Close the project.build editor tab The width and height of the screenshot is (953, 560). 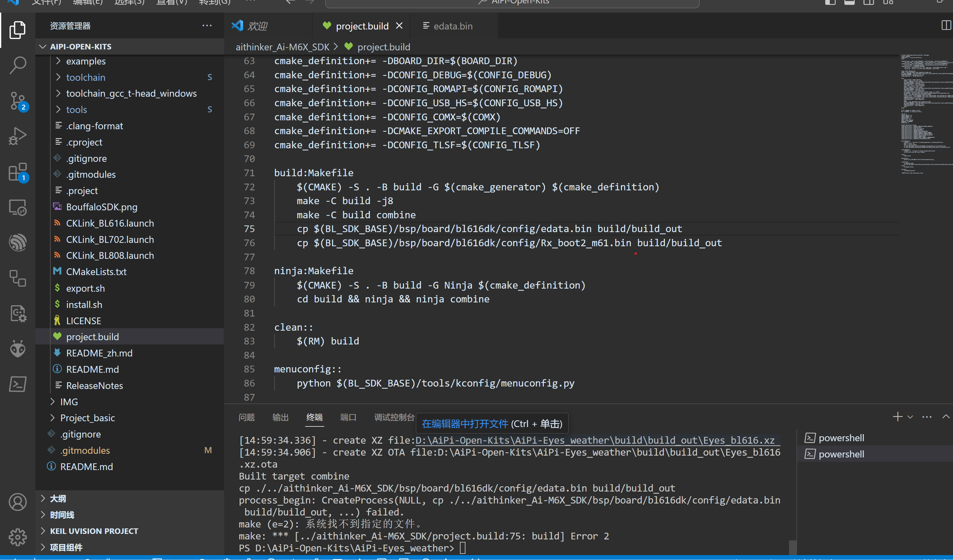pyautogui.click(x=399, y=26)
